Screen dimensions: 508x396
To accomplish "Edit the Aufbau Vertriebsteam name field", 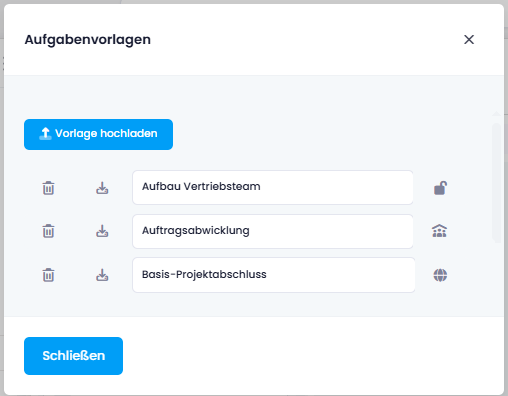I will pos(273,187).
